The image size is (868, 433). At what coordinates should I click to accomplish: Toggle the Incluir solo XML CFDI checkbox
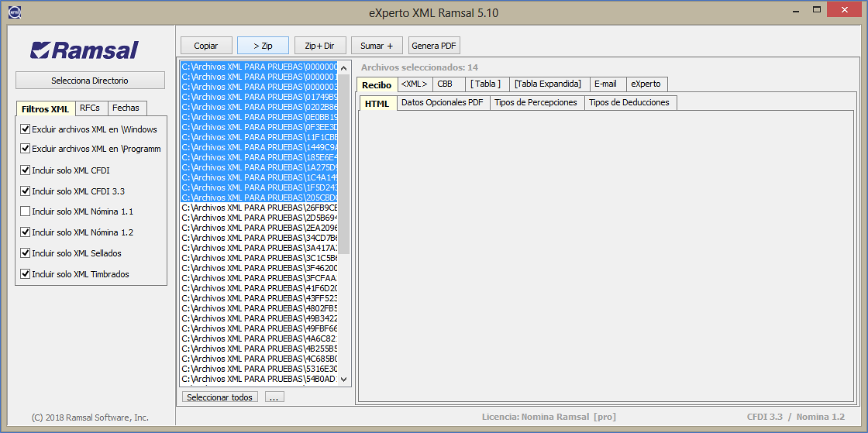pyautogui.click(x=25, y=170)
